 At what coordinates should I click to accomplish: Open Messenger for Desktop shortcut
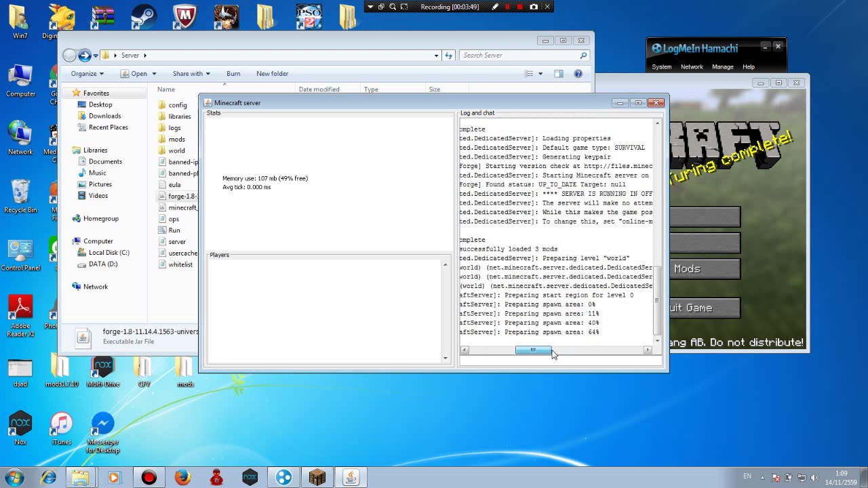[102, 433]
